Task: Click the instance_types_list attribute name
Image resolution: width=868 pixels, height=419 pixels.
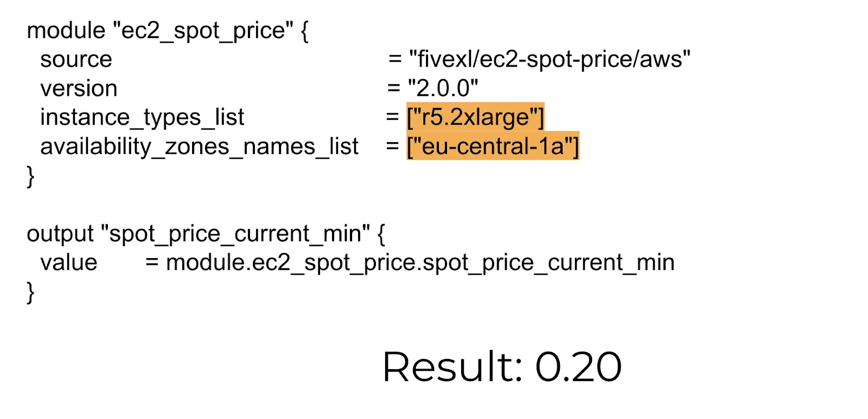Action: click(142, 118)
